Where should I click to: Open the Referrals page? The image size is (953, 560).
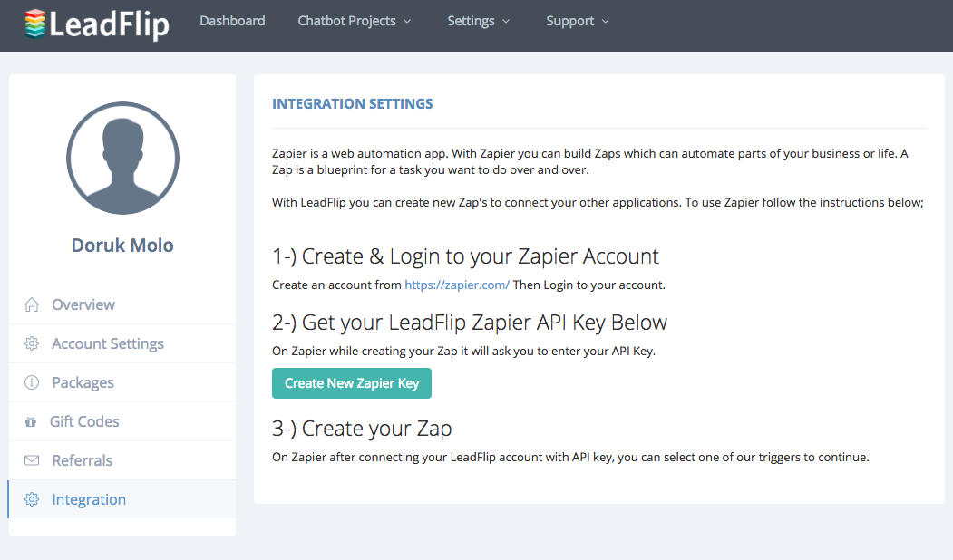click(83, 460)
